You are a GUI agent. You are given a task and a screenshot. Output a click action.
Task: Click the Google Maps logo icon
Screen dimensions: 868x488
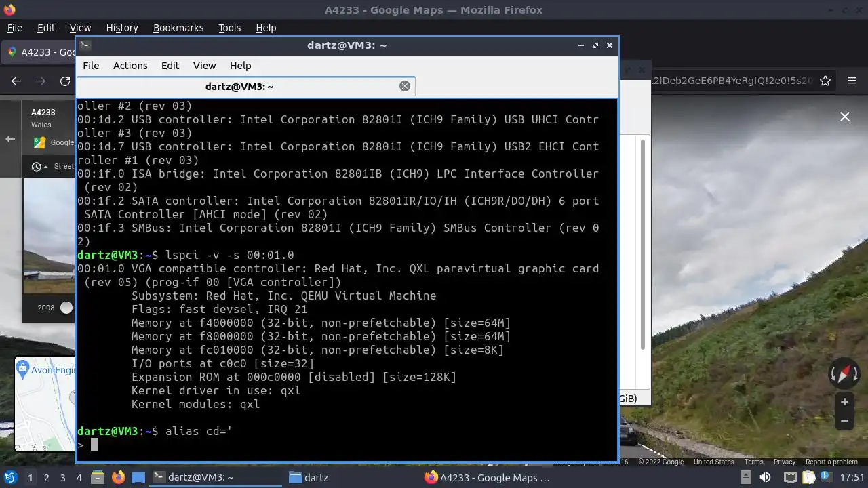(40, 142)
